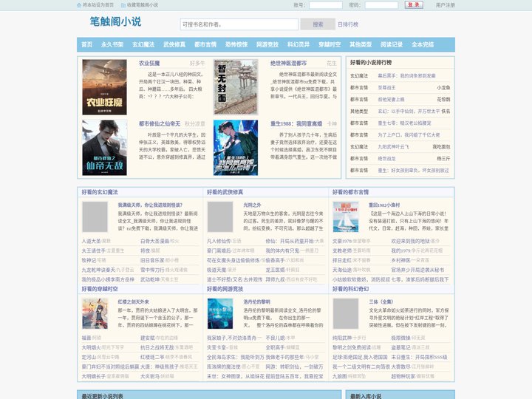Open the 全职高手 novel link
This screenshot has width=532, height=399.
(275, 347)
